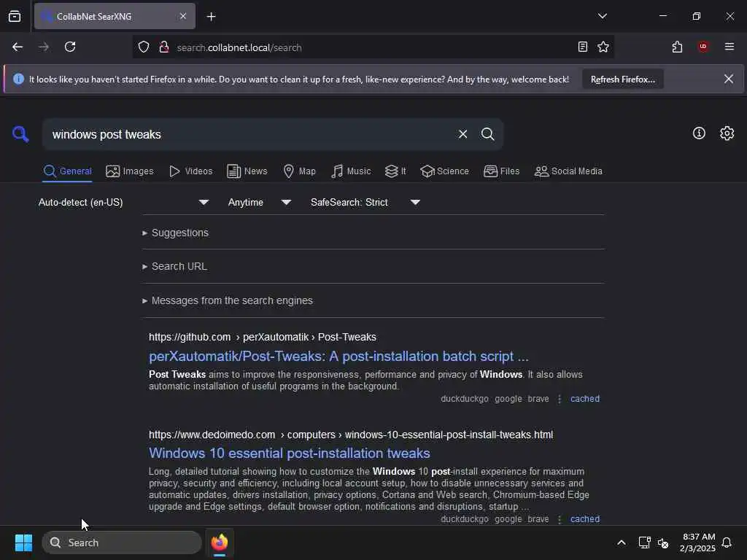
Task: Click the search query input field
Action: [x=250, y=135]
